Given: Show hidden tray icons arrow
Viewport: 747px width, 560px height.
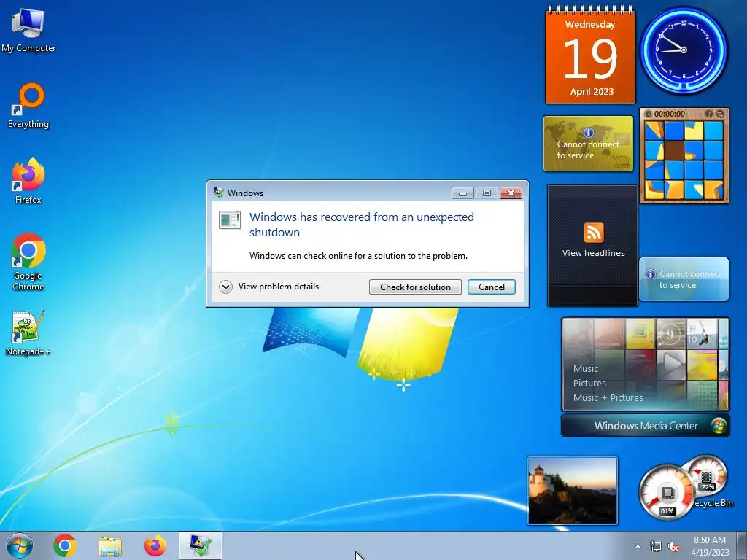Looking at the screenshot, I should point(638,546).
